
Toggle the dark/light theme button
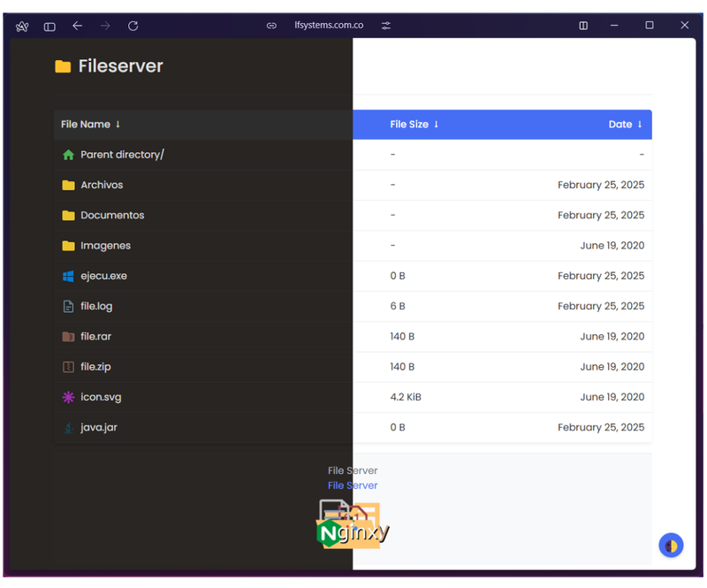[x=671, y=546]
